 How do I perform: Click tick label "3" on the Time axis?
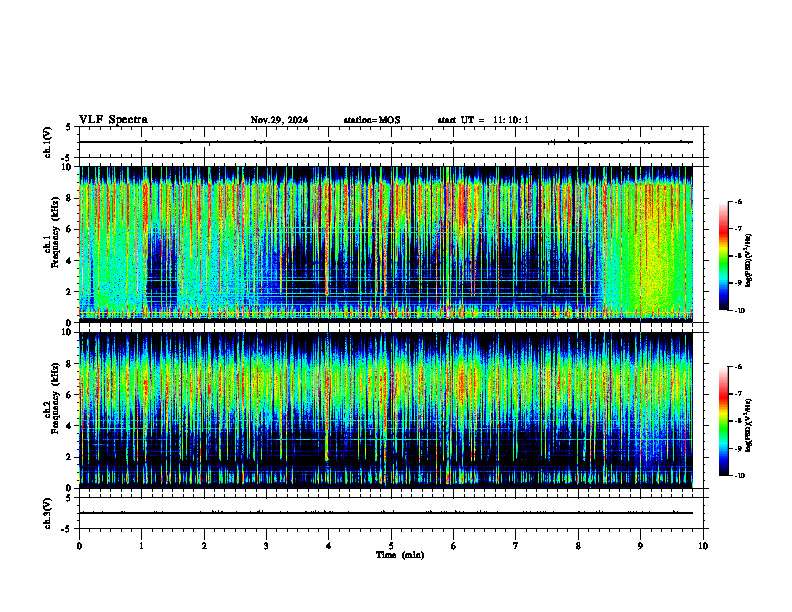point(266,546)
